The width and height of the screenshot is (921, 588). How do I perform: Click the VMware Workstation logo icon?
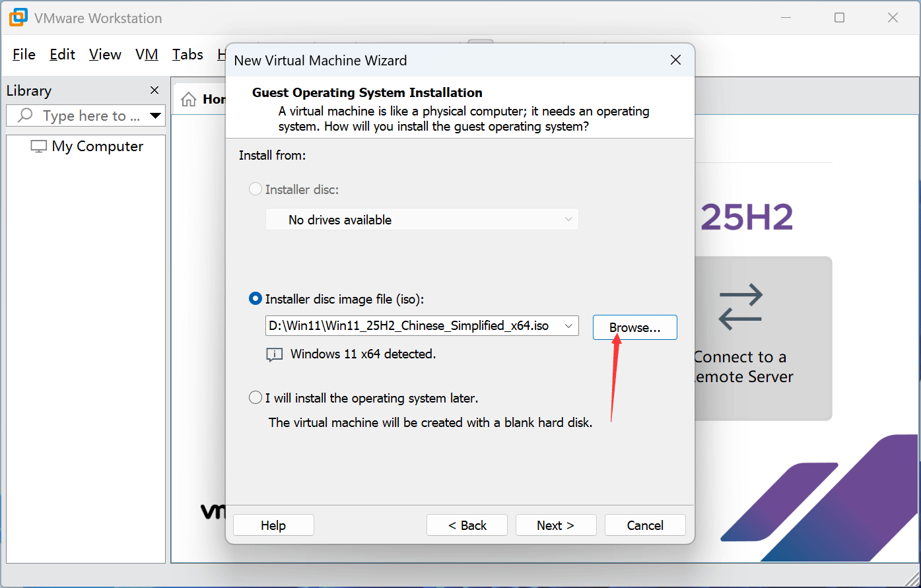pos(18,18)
